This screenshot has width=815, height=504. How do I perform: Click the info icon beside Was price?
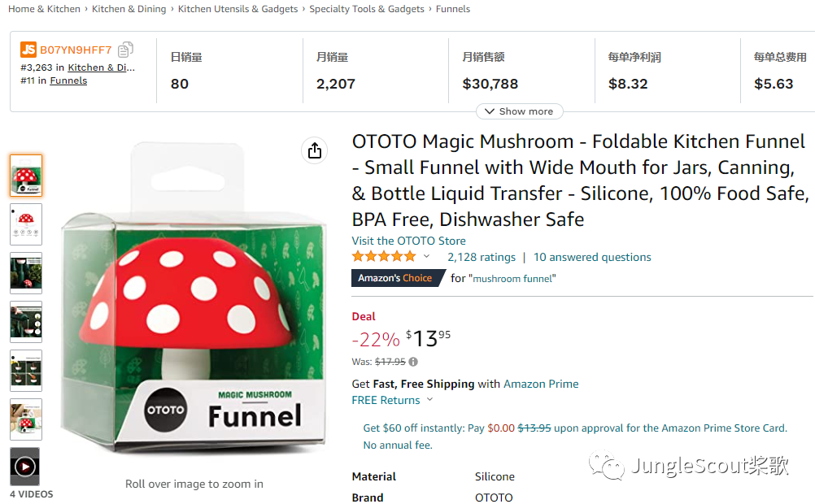413,362
